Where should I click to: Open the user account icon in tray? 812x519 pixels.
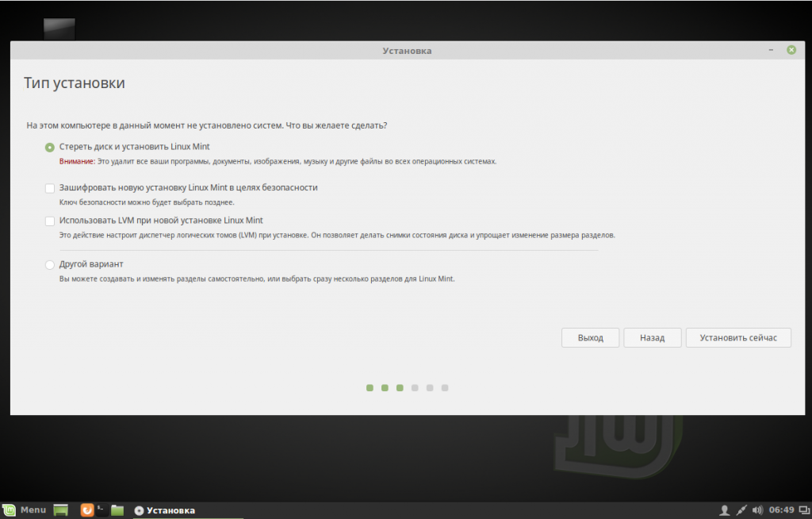724,509
